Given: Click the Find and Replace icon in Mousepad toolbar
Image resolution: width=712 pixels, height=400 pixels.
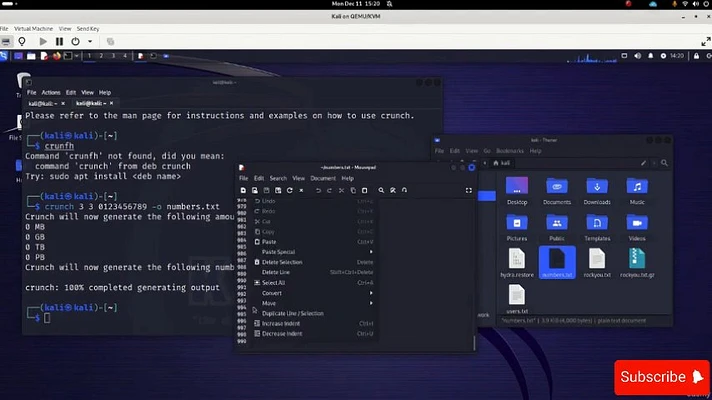Looking at the screenshot, I should pos(393,190).
